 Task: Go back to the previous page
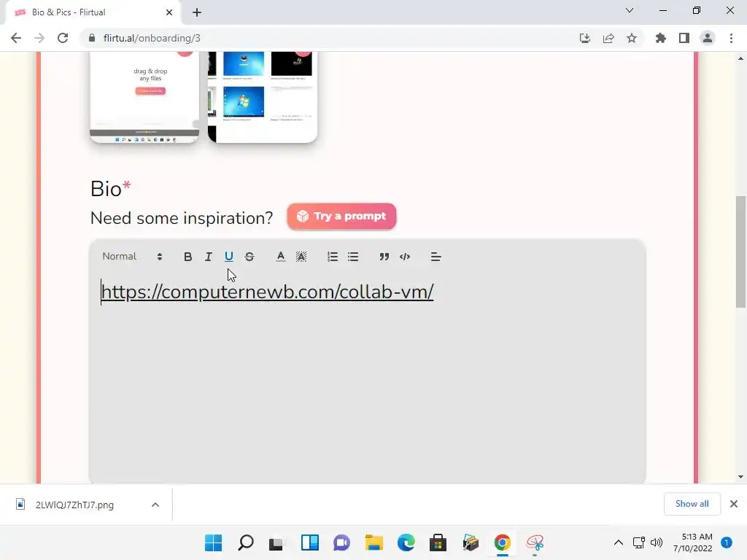point(16,38)
